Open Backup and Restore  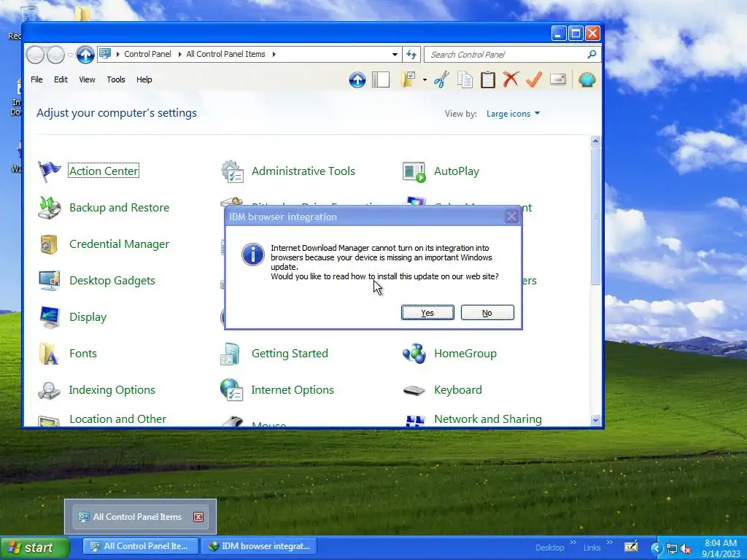[x=119, y=208]
